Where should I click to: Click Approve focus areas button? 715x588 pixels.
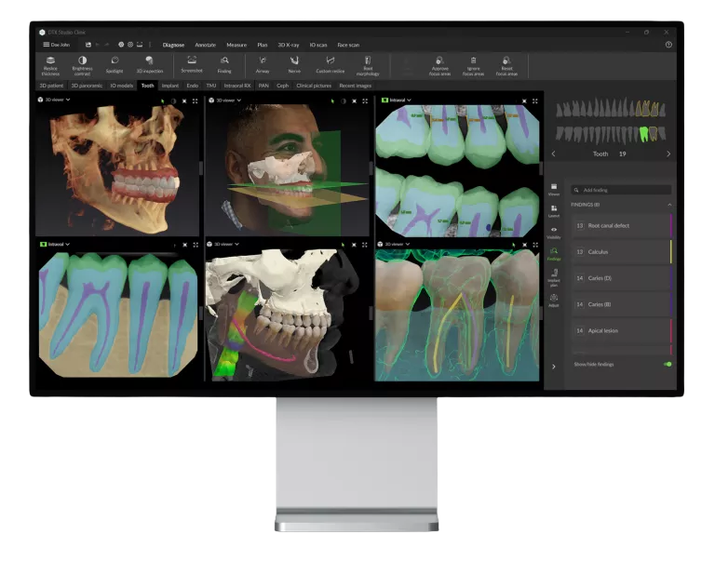point(439,66)
